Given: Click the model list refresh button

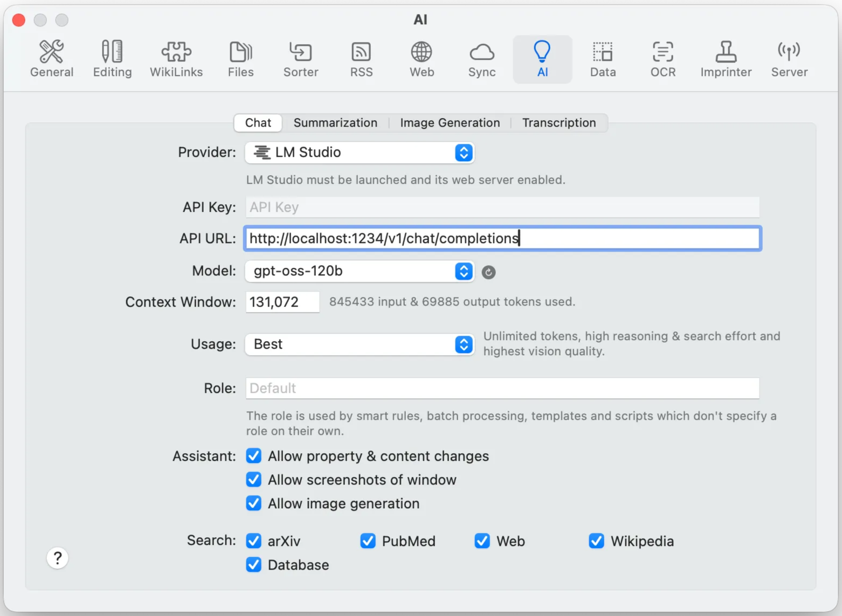Looking at the screenshot, I should coord(488,272).
